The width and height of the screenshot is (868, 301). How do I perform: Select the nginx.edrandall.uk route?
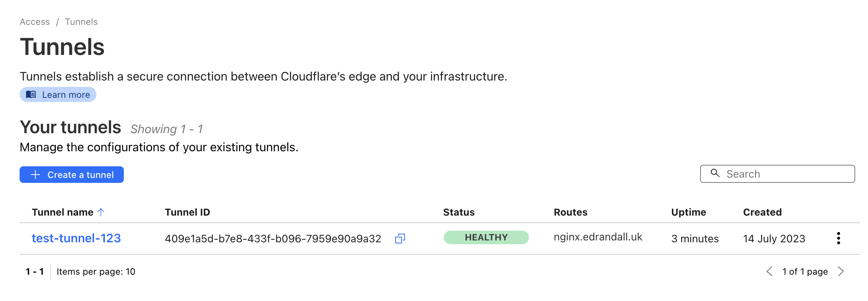click(598, 237)
